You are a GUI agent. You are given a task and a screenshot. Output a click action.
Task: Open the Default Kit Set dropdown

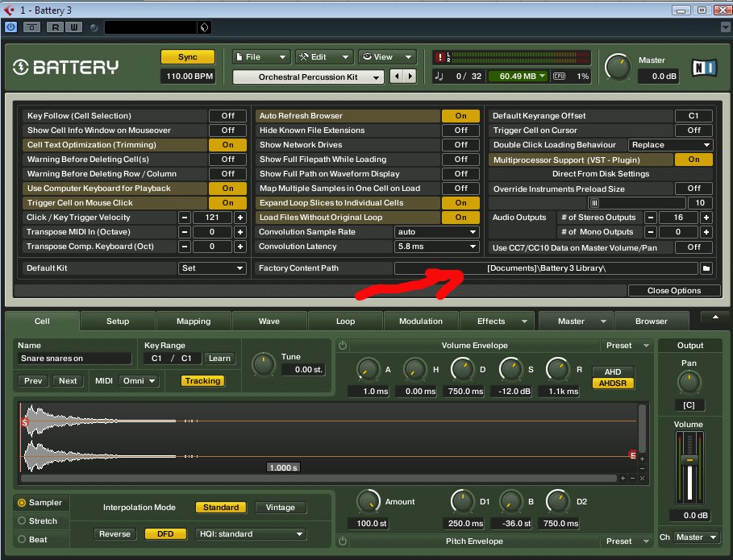pyautogui.click(x=212, y=268)
